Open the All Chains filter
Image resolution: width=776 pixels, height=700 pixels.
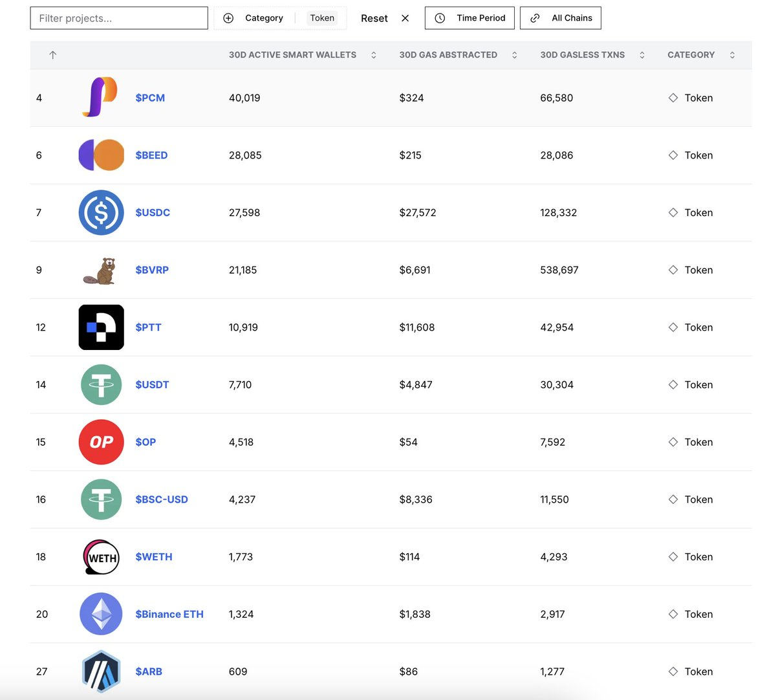coord(560,18)
